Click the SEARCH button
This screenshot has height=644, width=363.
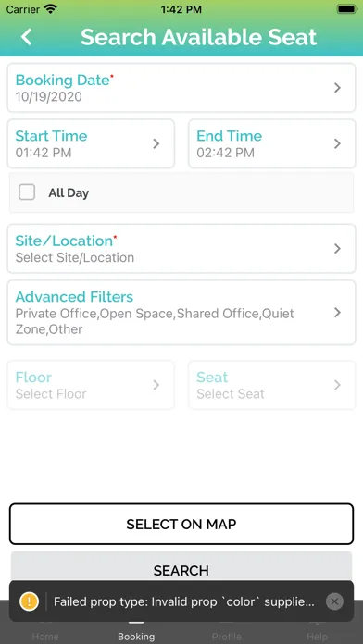(x=181, y=570)
